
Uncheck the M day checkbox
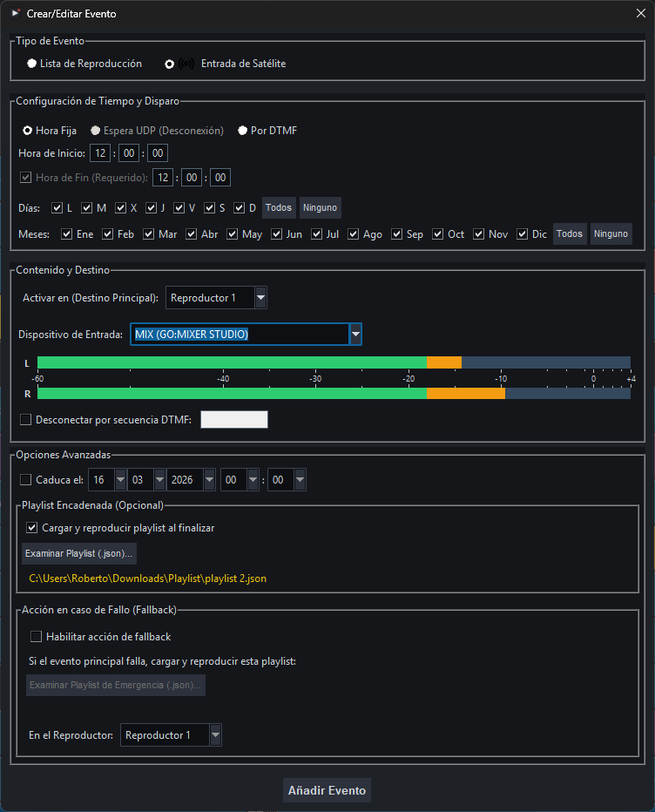[86, 208]
